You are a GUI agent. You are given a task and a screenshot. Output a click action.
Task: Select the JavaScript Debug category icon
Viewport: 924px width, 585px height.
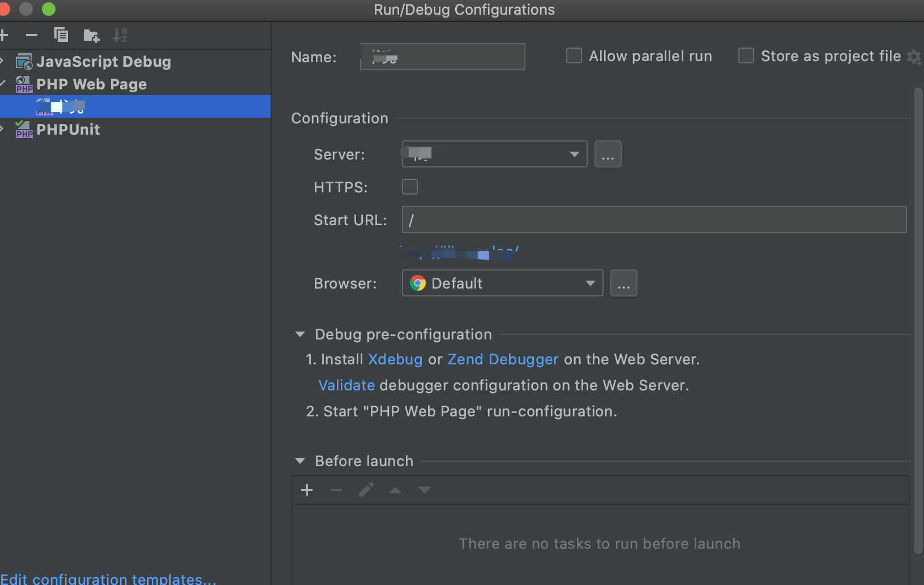[x=24, y=62]
